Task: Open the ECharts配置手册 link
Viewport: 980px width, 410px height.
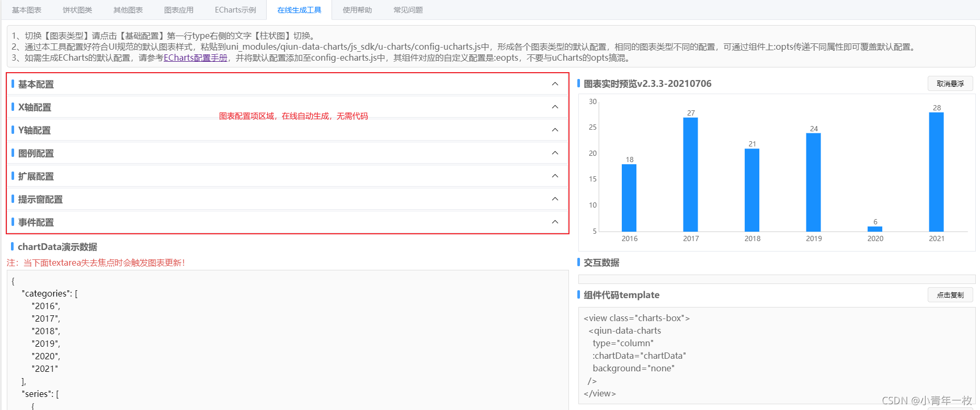Action: (x=196, y=58)
